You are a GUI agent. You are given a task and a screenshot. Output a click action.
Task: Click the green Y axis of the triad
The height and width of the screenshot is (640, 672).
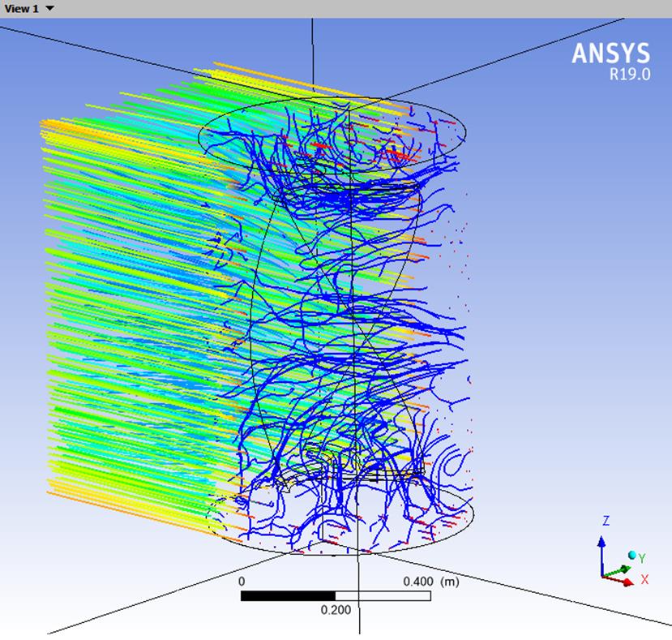point(616,571)
